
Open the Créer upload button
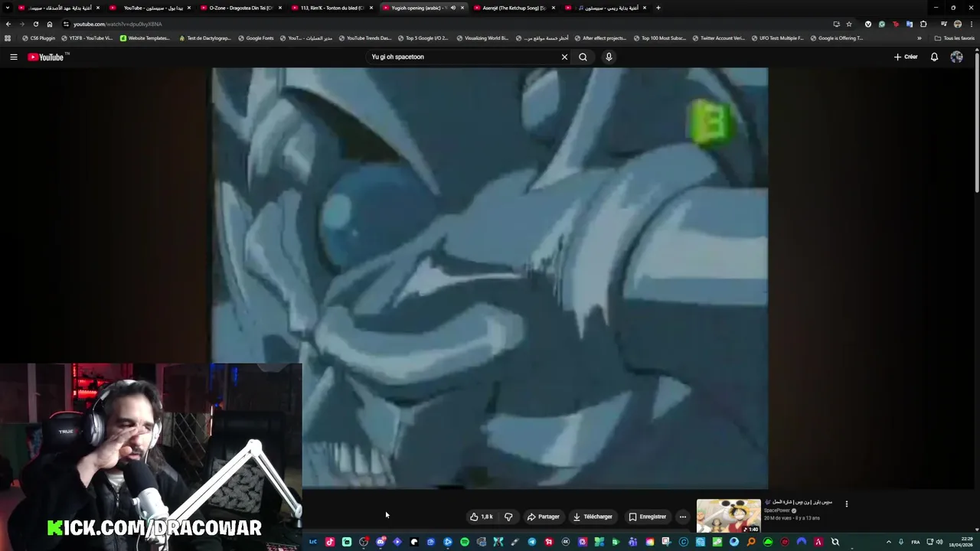pos(906,57)
